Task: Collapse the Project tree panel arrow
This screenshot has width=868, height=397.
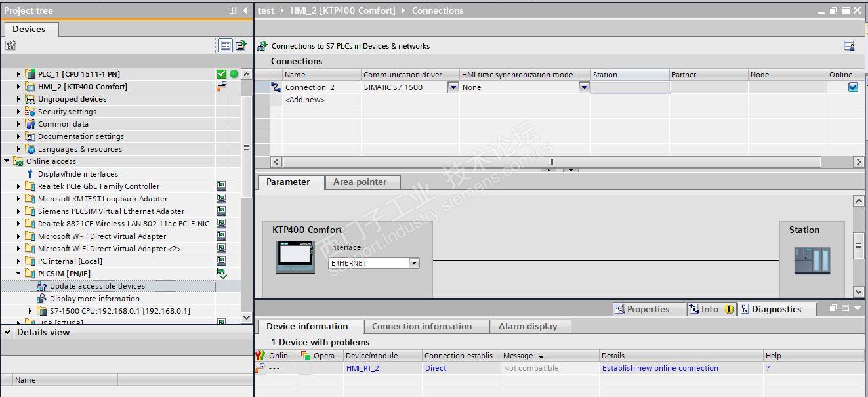Action: pyautogui.click(x=245, y=10)
